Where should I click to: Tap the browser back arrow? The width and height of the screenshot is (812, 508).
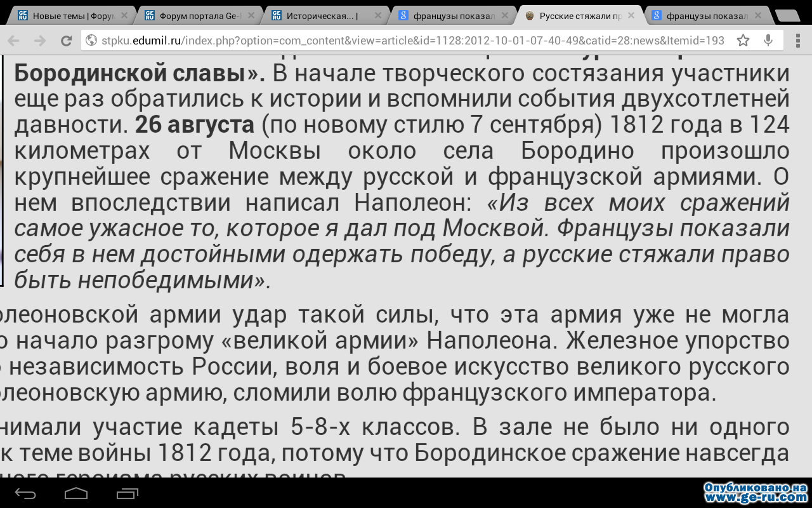click(x=14, y=41)
